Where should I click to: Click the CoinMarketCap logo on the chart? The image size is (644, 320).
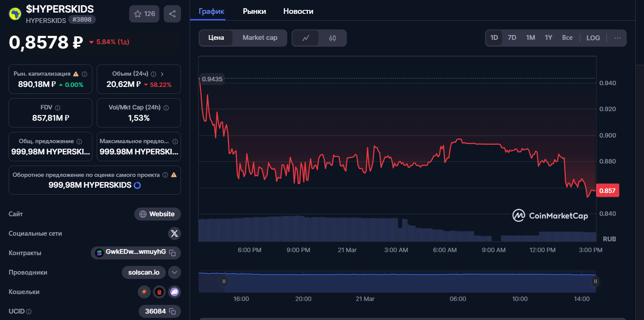click(x=550, y=215)
